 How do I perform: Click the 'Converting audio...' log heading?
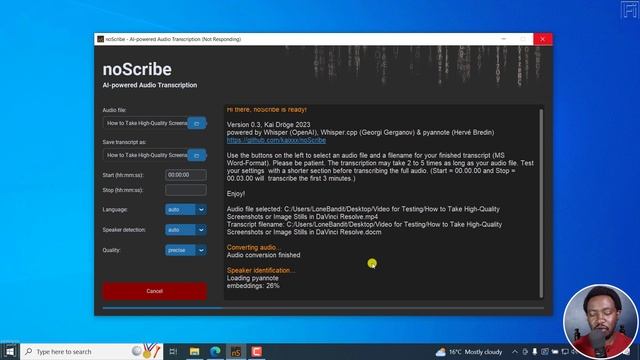pos(254,247)
